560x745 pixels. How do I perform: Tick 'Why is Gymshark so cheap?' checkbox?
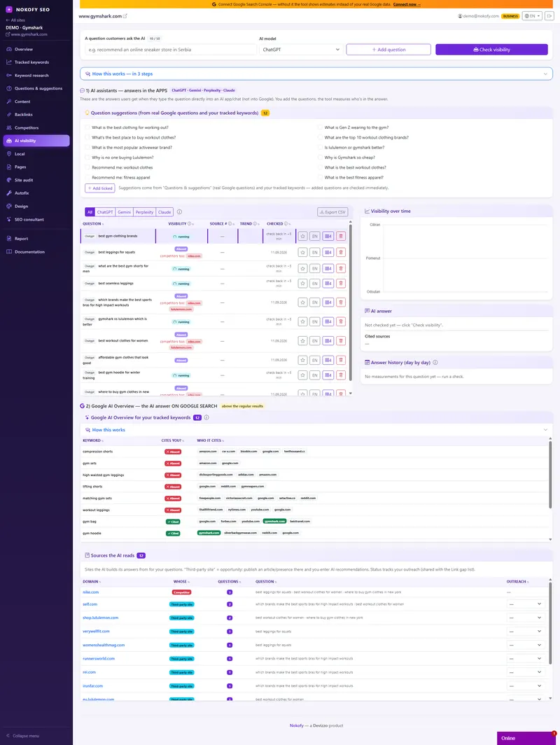(x=320, y=158)
